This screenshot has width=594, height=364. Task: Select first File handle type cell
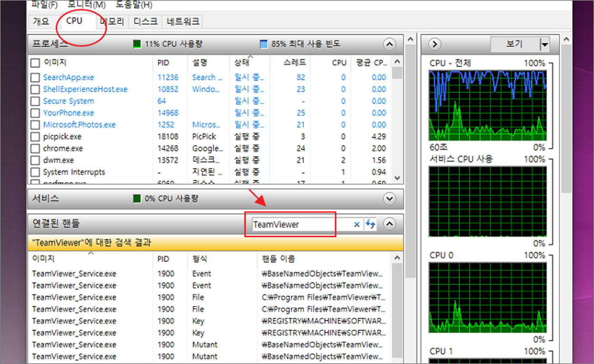(x=198, y=298)
